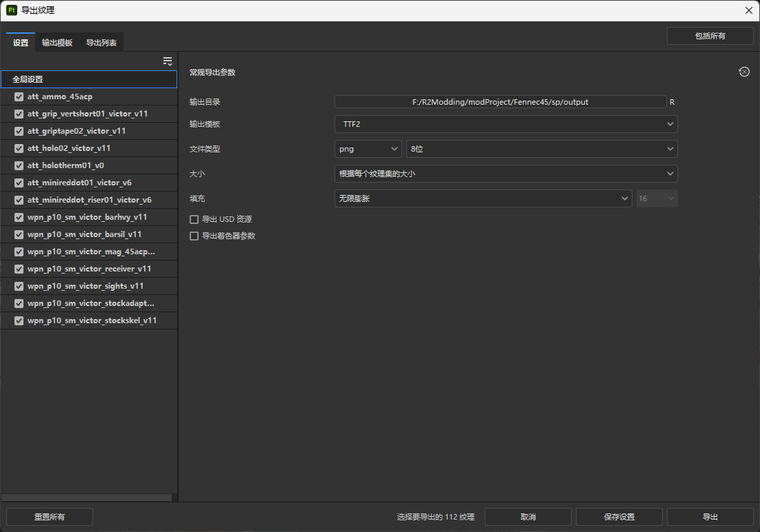Click the 导出 button

[710, 517]
